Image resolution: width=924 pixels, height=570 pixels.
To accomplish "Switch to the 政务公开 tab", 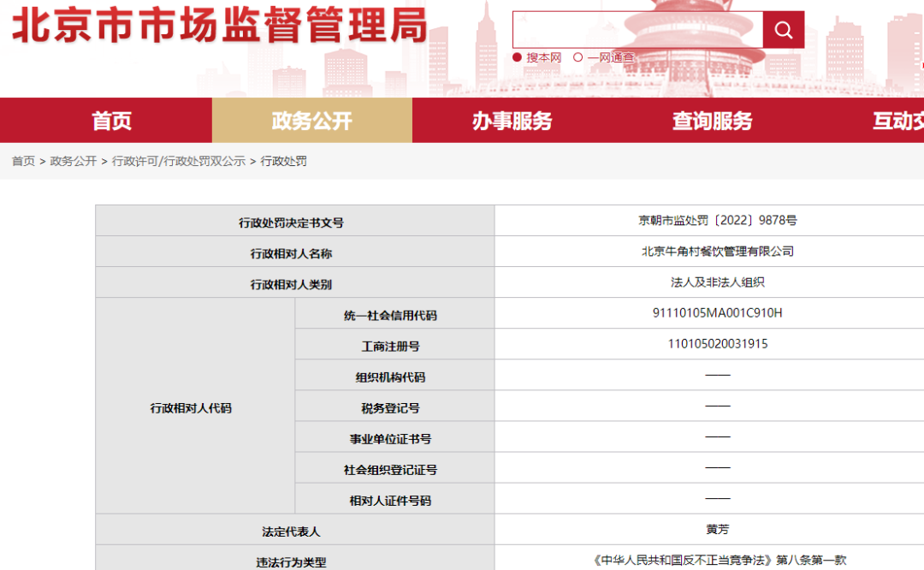I will [310, 121].
